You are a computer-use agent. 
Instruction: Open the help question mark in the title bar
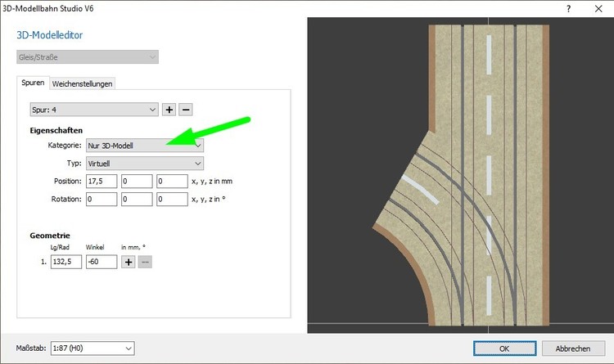pos(569,9)
